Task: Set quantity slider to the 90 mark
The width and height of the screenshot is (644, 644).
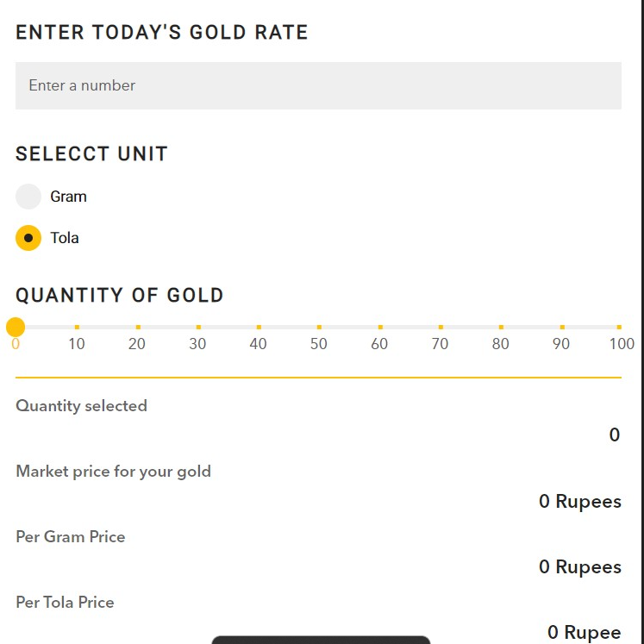Action: 562,328
